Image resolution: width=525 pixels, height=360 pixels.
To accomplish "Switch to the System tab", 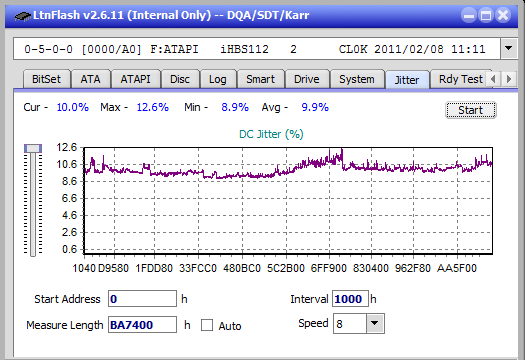I will click(357, 79).
